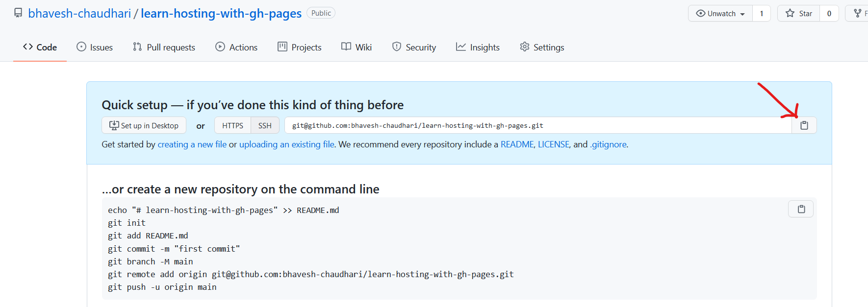This screenshot has width=868, height=307.
Task: Click the Public visibility badge
Action: tap(321, 13)
